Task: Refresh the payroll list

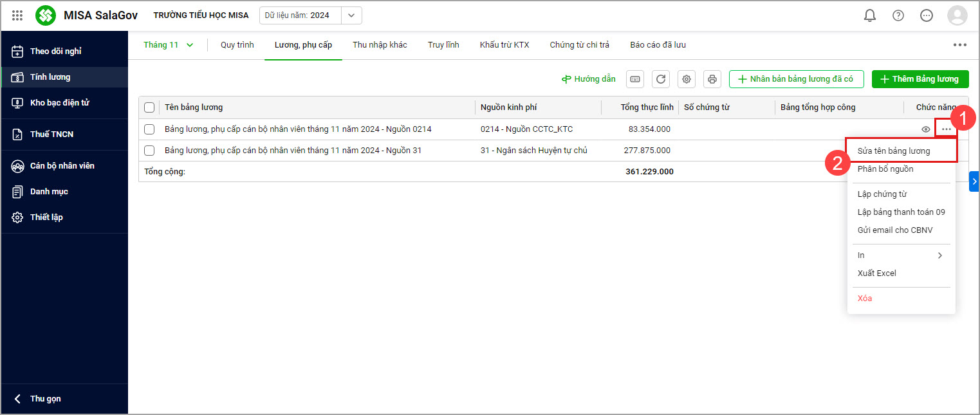Action: [x=661, y=79]
